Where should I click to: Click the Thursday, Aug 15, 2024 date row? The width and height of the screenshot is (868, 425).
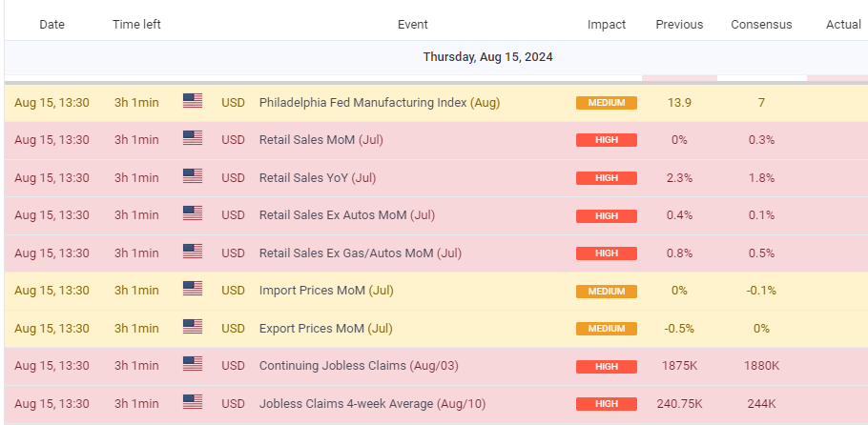coord(487,57)
